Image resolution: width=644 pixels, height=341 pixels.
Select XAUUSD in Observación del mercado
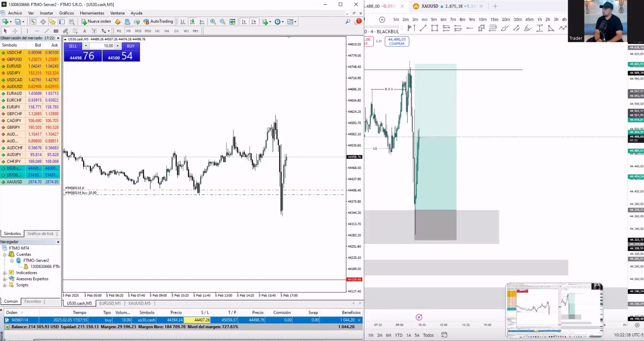(x=14, y=182)
